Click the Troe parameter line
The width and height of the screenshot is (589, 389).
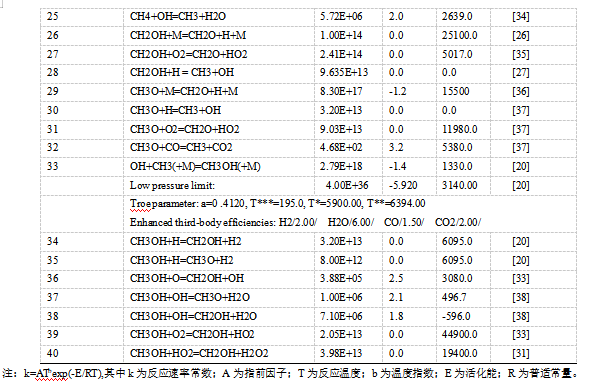tap(277, 204)
